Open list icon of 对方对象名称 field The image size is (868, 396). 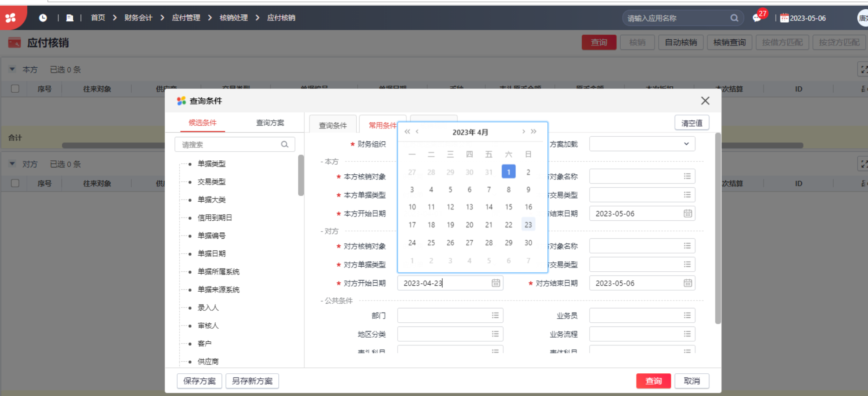pyautogui.click(x=687, y=246)
